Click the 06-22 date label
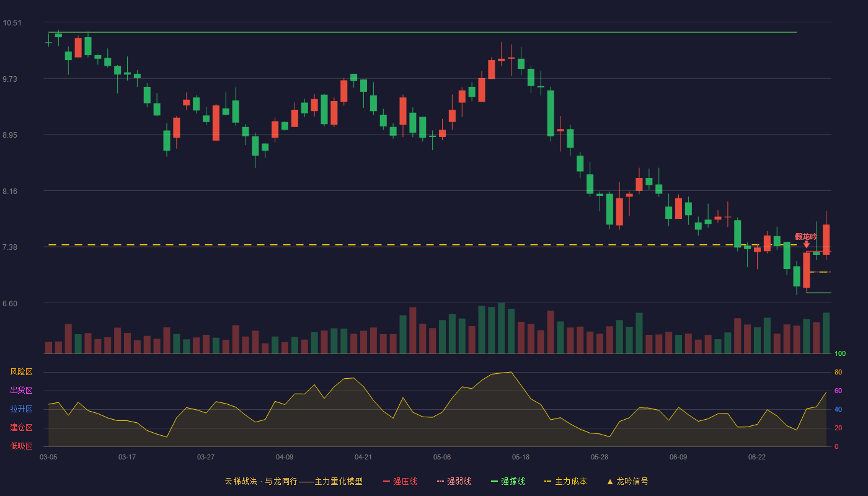The height and width of the screenshot is (496, 868). coord(757,457)
